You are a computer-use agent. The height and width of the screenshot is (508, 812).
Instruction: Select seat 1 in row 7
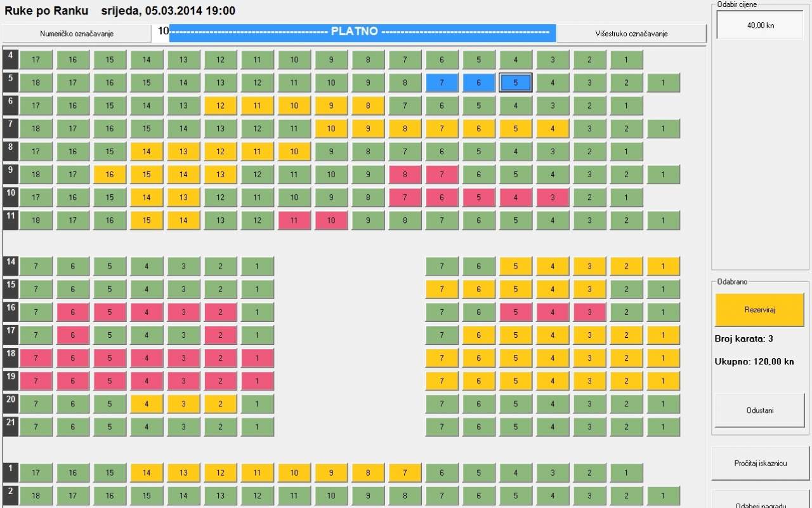coord(663,129)
